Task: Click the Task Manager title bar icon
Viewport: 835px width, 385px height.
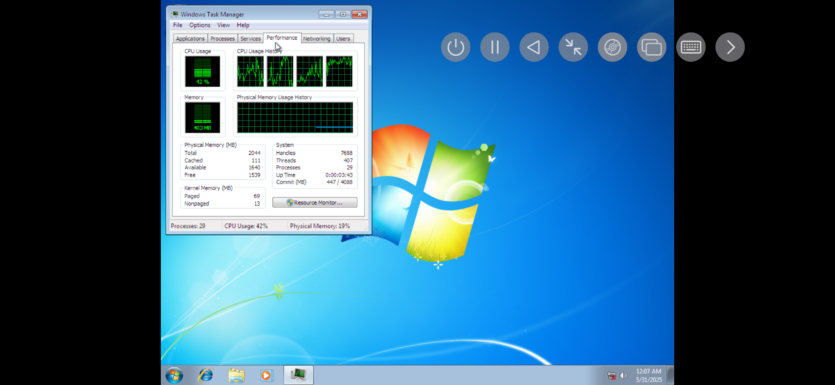Action: pyautogui.click(x=175, y=14)
